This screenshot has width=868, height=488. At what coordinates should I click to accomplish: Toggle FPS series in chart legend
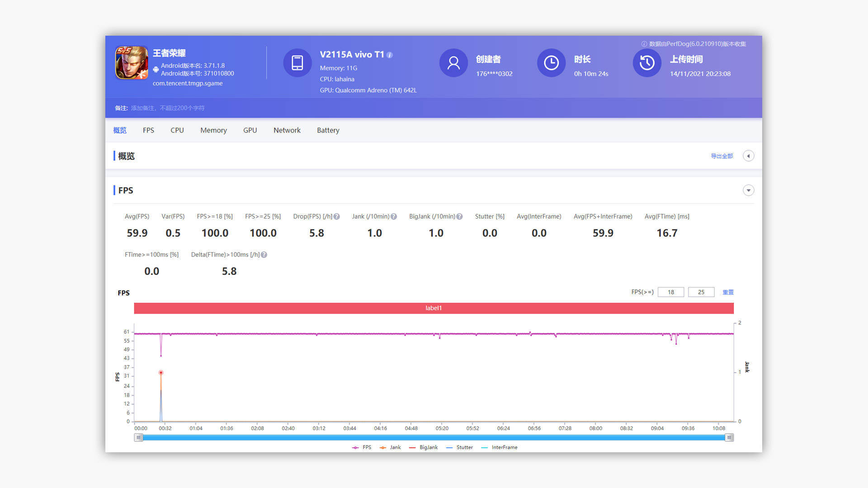pyautogui.click(x=362, y=447)
